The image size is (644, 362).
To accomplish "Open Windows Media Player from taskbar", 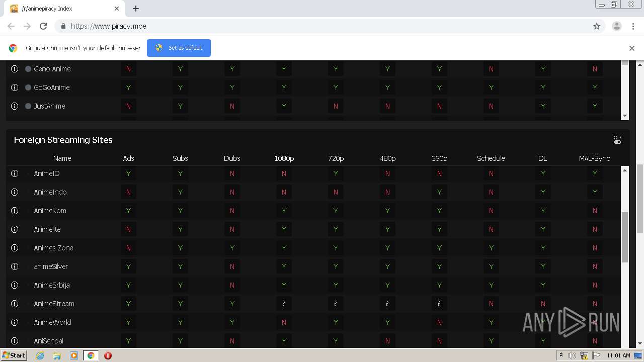I will [74, 355].
